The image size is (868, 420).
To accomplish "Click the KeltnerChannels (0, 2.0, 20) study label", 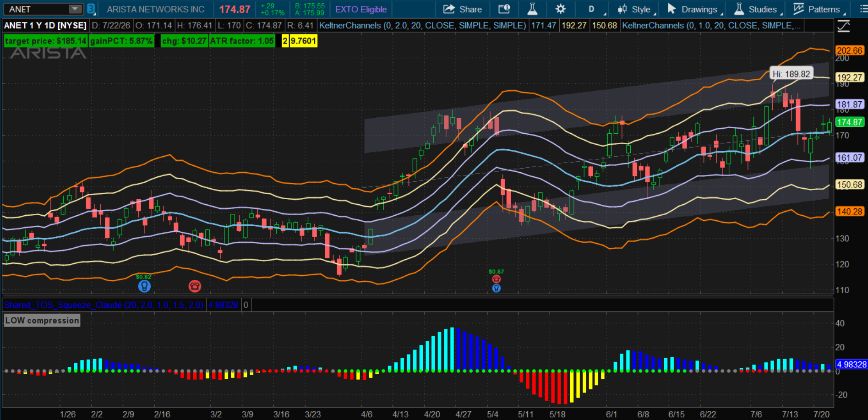I will point(422,26).
